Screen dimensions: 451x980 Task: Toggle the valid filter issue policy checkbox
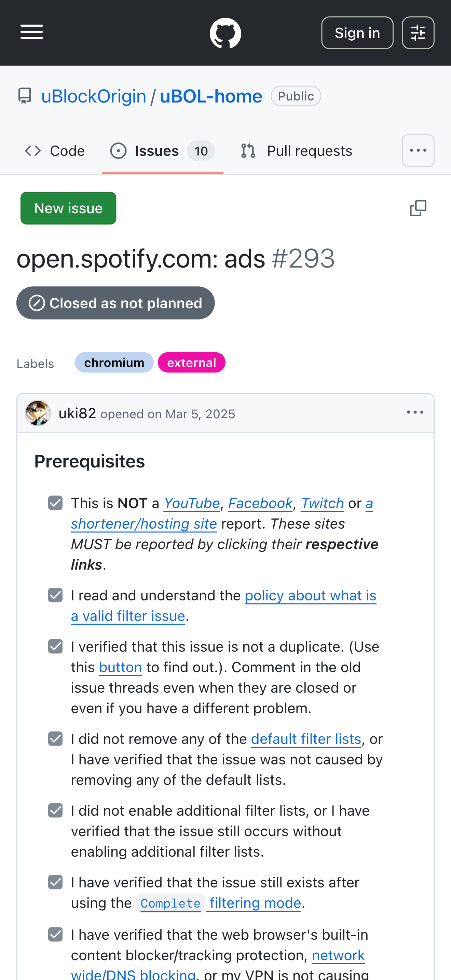[55, 595]
